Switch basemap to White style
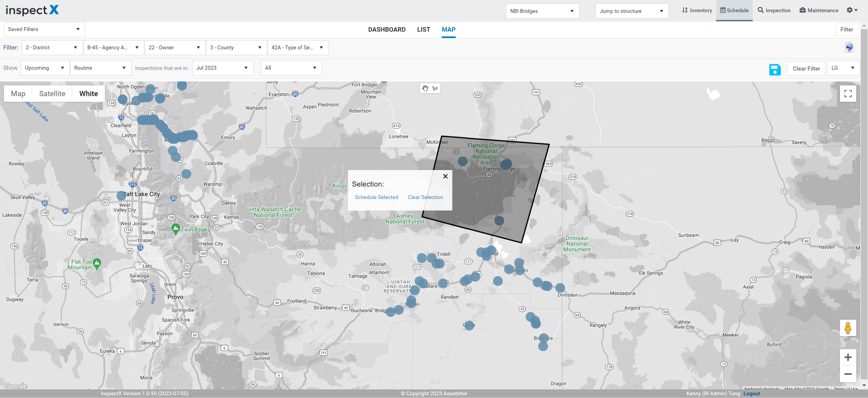 (89, 94)
